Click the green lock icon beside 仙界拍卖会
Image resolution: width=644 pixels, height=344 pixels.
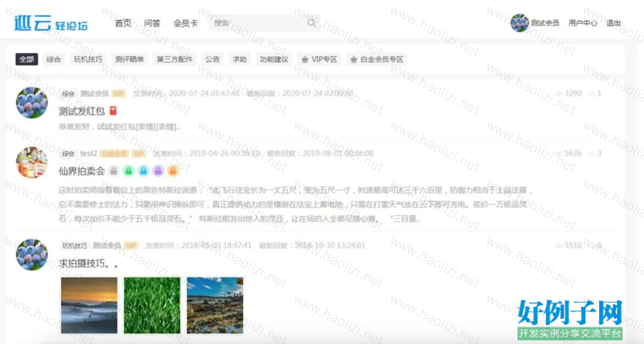pyautogui.click(x=129, y=171)
